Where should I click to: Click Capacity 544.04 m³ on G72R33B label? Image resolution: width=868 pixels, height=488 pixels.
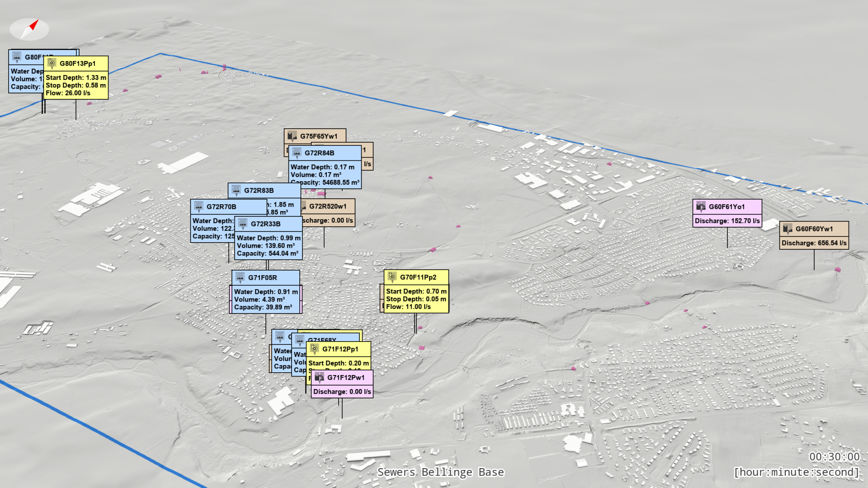pyautogui.click(x=267, y=253)
